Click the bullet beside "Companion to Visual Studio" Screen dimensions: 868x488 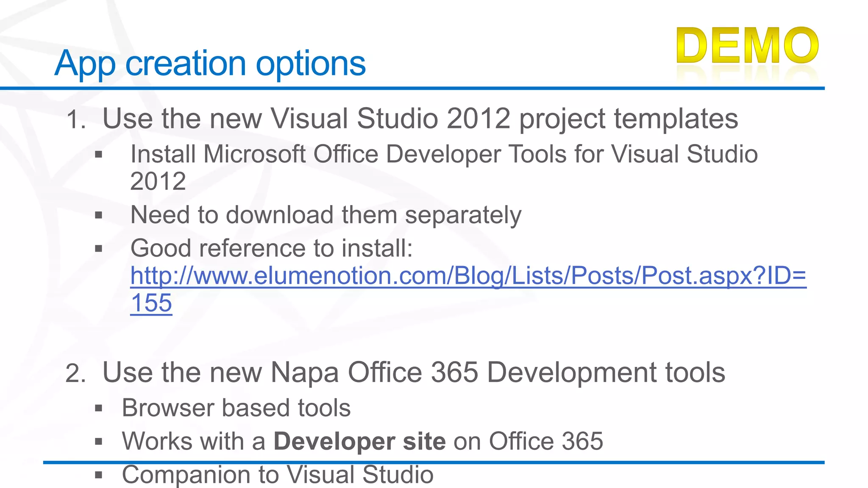pos(99,475)
